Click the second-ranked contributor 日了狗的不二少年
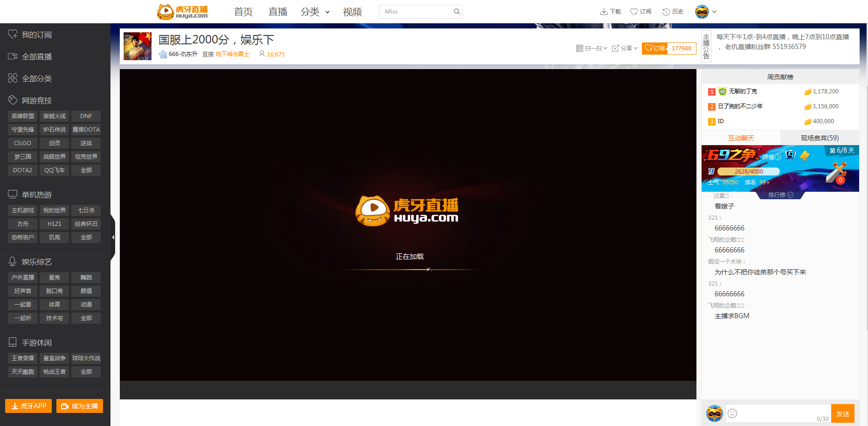The width and height of the screenshot is (868, 426). click(x=740, y=106)
